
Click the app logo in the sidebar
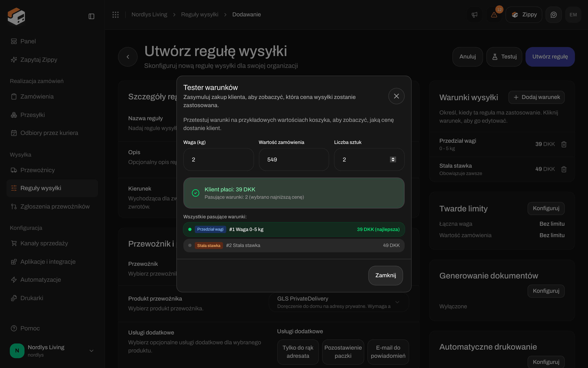pos(16,16)
